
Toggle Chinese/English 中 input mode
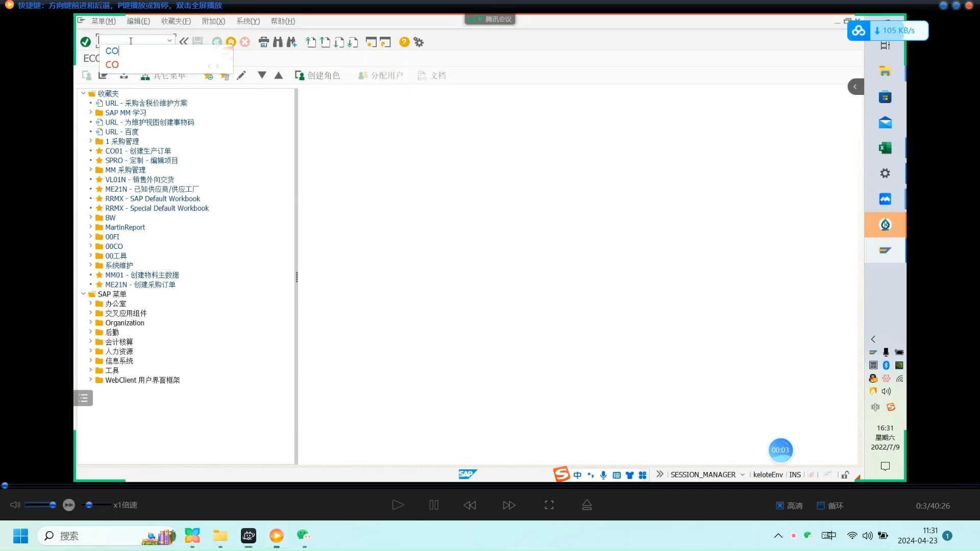point(577,475)
